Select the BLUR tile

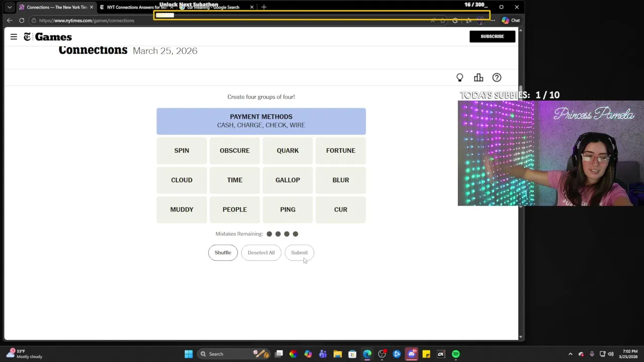click(341, 180)
